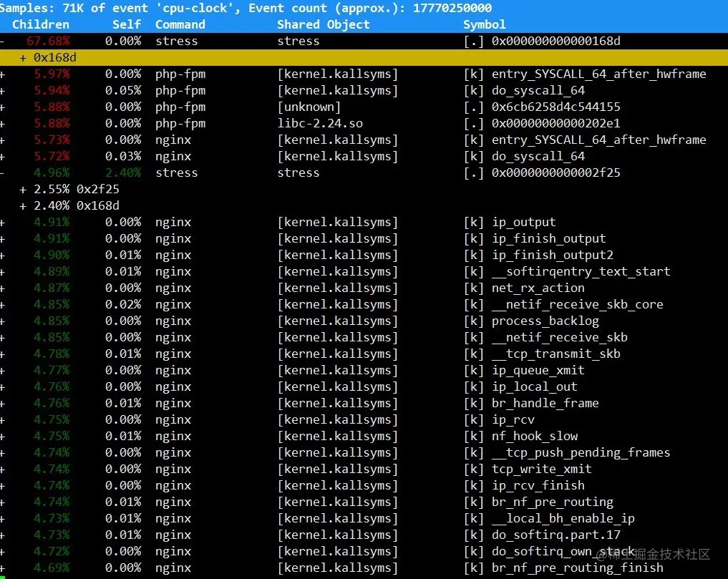Click the 5.73% children value
Viewport: 728px width, 579px height.
point(52,140)
